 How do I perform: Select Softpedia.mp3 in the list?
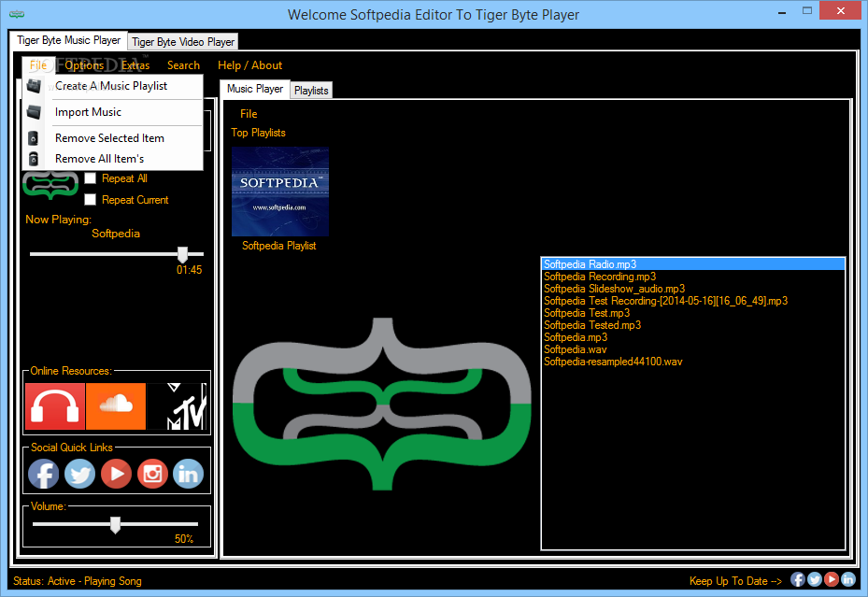tap(693, 337)
